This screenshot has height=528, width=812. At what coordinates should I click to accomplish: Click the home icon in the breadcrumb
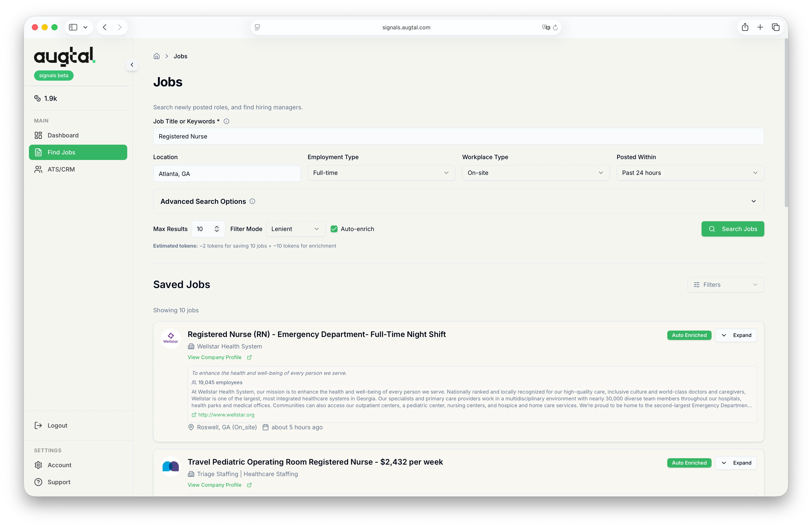pos(157,56)
